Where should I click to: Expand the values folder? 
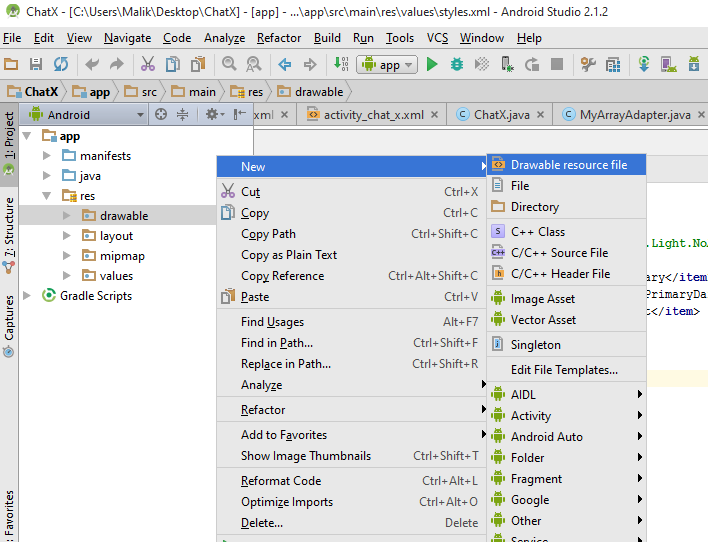click(67, 275)
